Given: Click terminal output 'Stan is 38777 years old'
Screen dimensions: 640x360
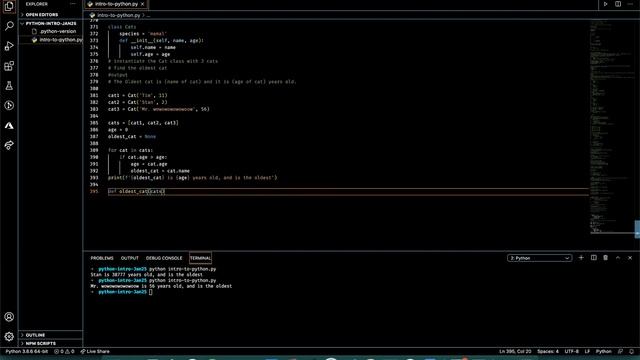Looking at the screenshot, I should pos(147,275).
